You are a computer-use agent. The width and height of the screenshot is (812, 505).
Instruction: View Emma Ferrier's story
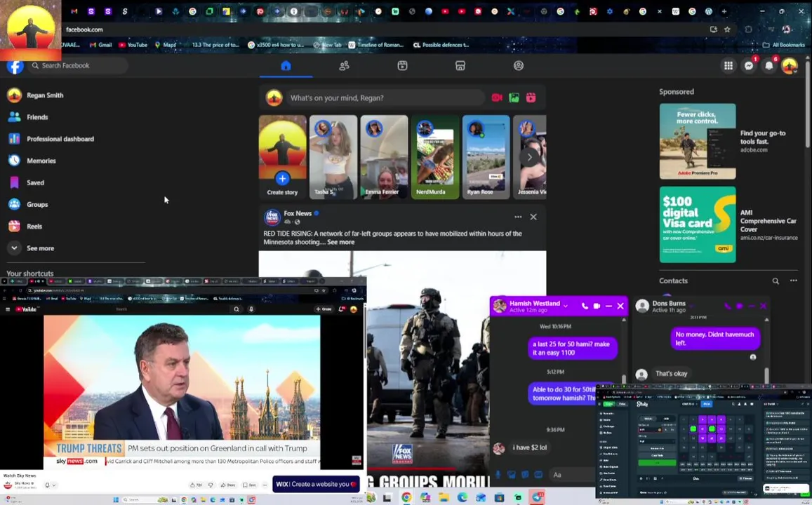(384, 157)
